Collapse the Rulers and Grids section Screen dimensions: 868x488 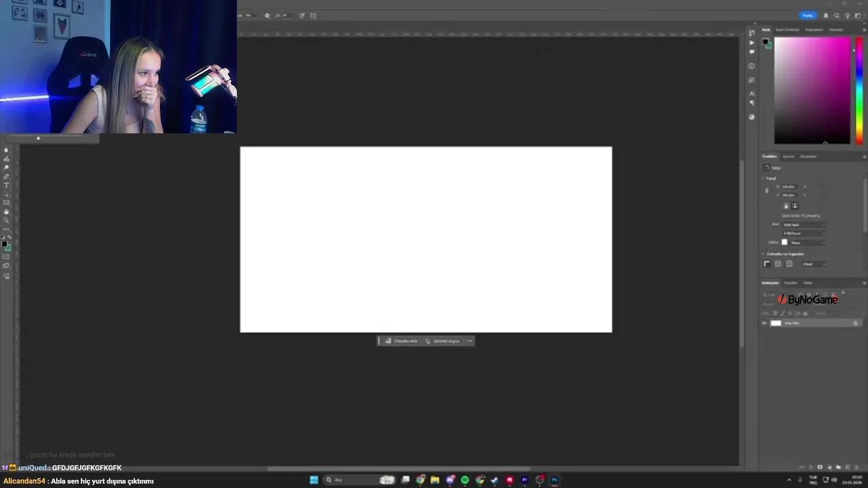pos(763,254)
